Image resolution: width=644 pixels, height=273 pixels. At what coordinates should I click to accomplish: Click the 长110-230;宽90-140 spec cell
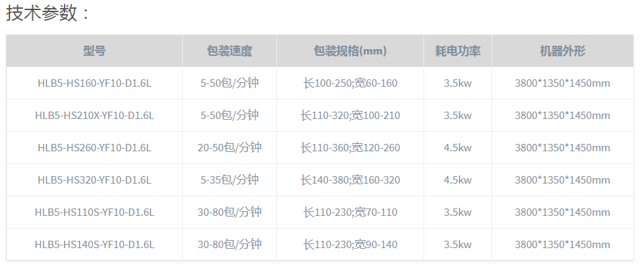(x=350, y=245)
